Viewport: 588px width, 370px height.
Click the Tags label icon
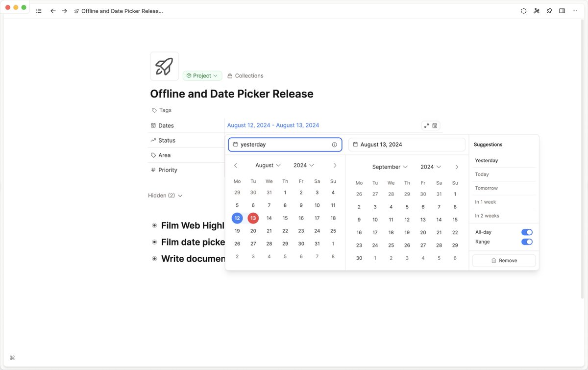pyautogui.click(x=154, y=110)
